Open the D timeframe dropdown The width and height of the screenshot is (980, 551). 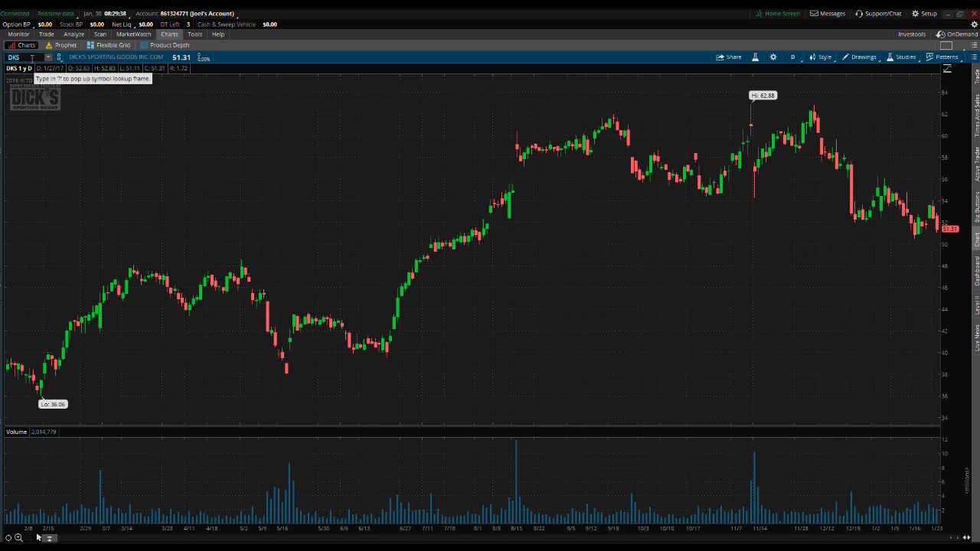coord(792,57)
